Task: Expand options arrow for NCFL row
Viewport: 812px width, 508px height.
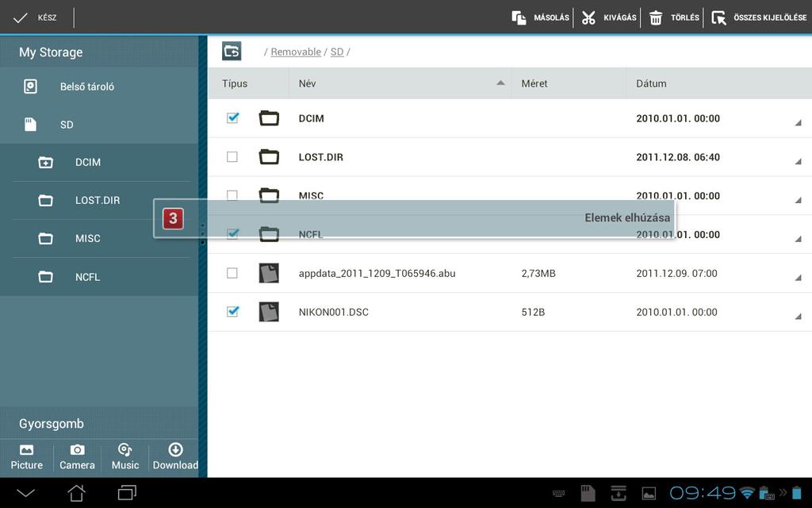Action: pyautogui.click(x=798, y=239)
